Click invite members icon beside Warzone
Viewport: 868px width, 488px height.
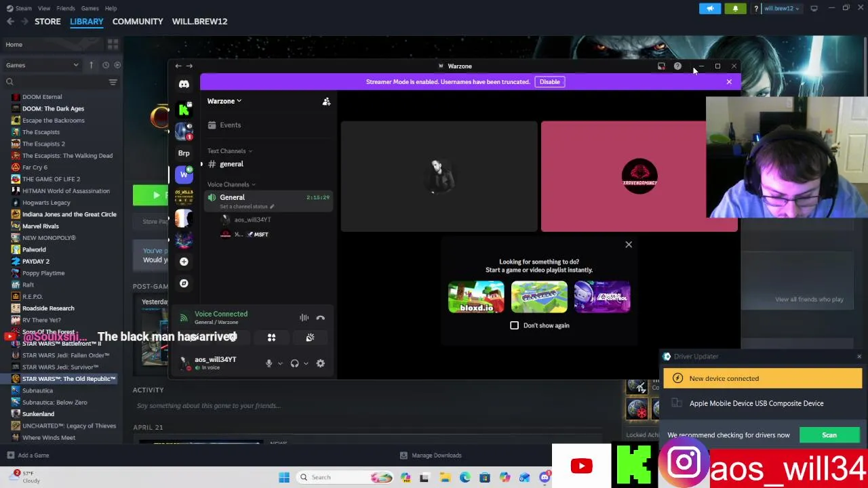click(326, 101)
